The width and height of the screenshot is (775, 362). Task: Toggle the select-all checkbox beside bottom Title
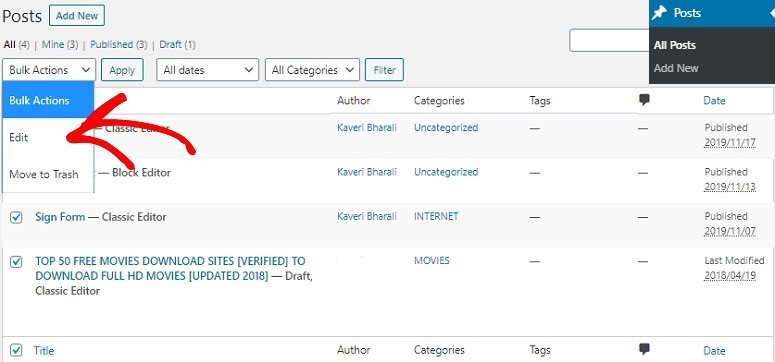(16, 351)
